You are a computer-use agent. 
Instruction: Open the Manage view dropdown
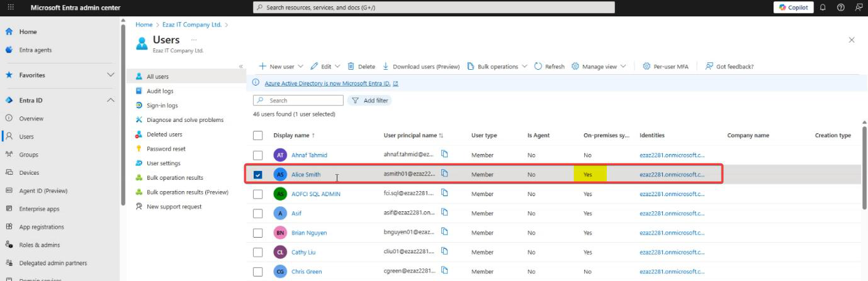599,67
